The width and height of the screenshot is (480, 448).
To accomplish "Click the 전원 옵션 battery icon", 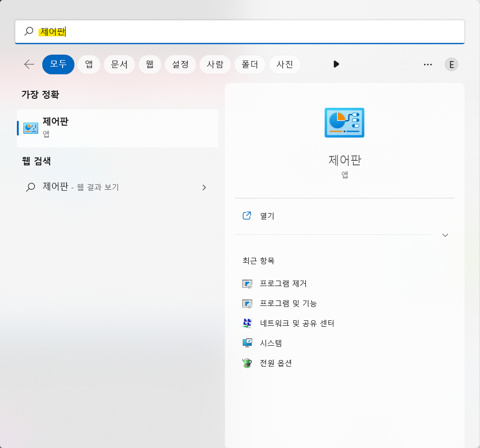I will pyautogui.click(x=247, y=363).
